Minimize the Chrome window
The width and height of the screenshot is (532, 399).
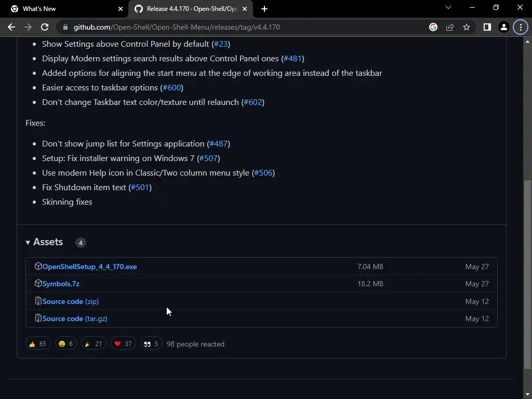pos(472,7)
